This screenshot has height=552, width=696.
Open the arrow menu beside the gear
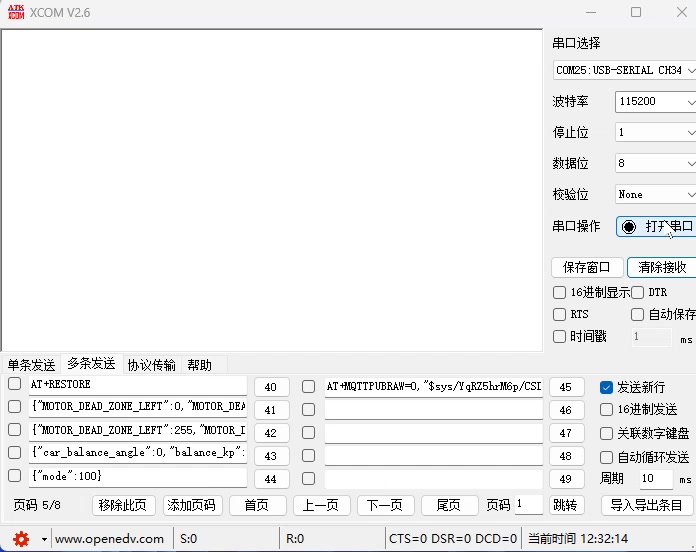click(44, 539)
